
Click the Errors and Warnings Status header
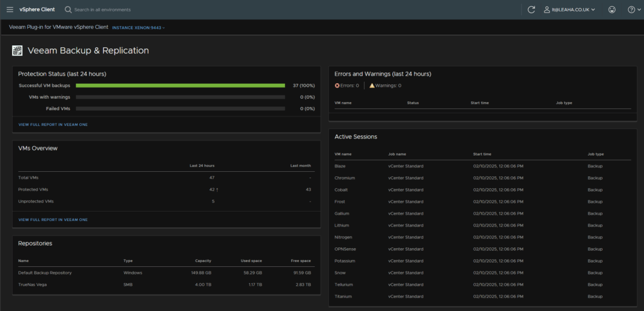pos(413,103)
